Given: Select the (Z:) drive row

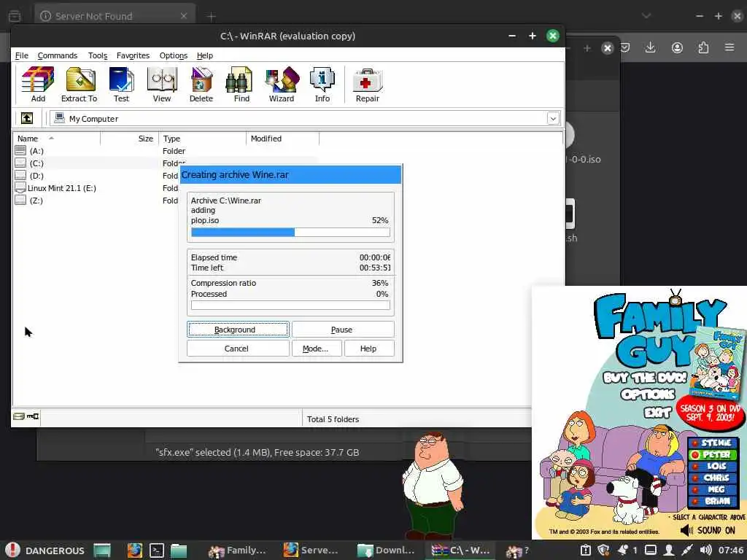Looking at the screenshot, I should (166, 200).
